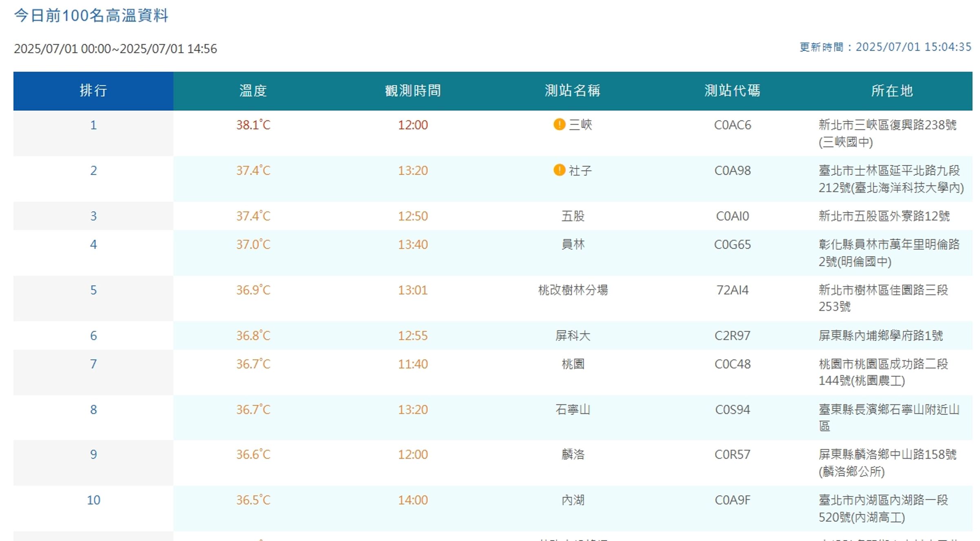Click observation time 13:01
The height and width of the screenshot is (541, 980).
click(x=413, y=290)
